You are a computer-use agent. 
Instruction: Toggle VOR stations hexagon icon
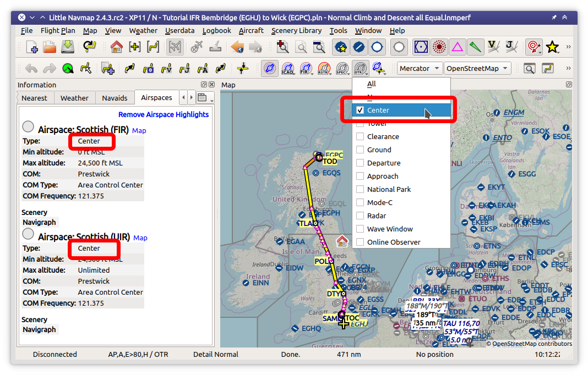click(x=421, y=47)
